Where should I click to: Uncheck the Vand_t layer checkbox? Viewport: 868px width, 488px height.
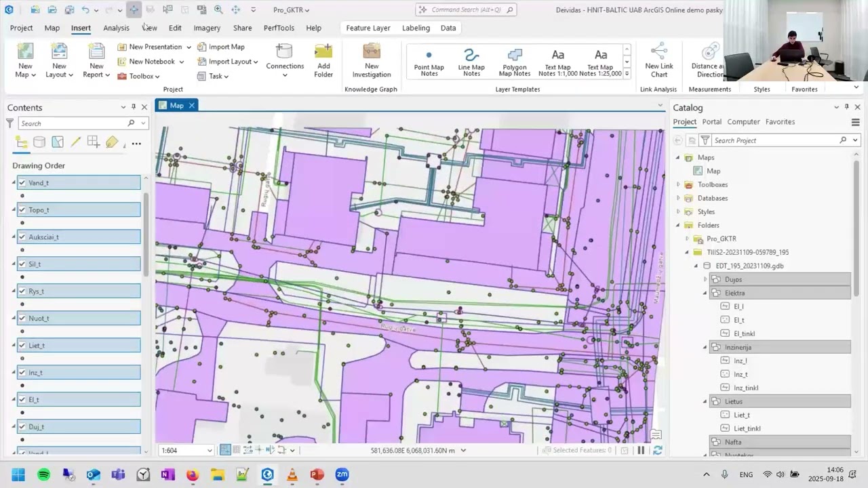point(22,183)
